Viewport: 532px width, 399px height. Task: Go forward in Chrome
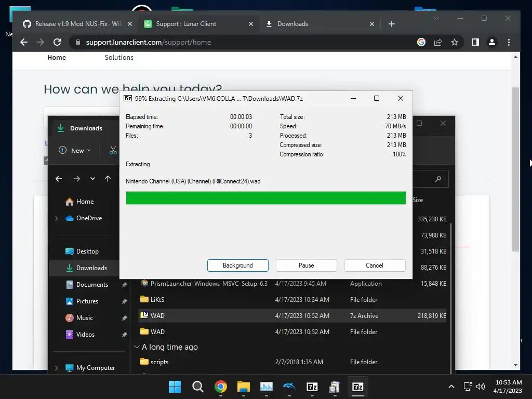(x=41, y=42)
